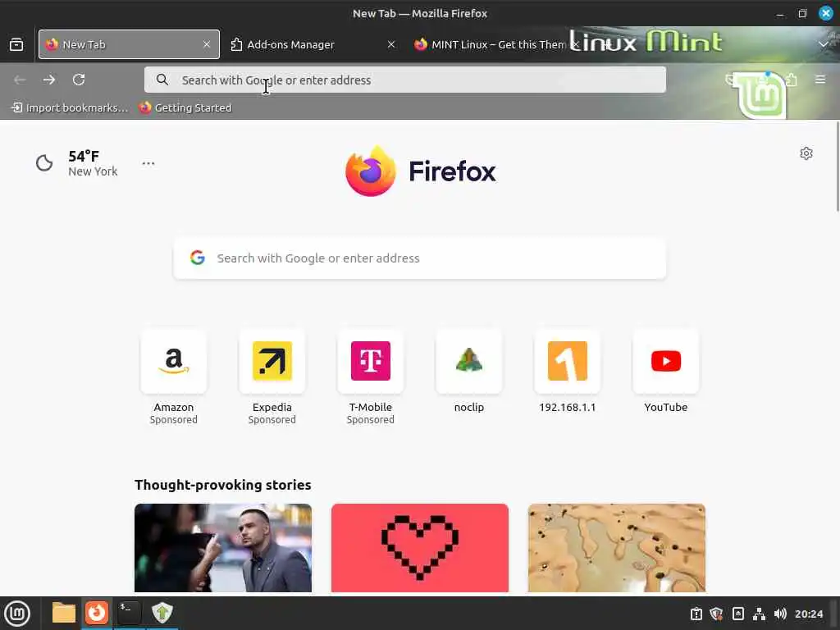Focus the address bar search field
840x630 pixels.
(x=405, y=80)
